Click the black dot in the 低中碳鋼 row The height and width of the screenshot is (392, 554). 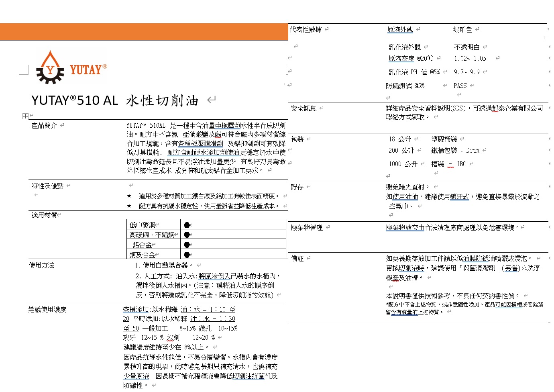click(187, 225)
